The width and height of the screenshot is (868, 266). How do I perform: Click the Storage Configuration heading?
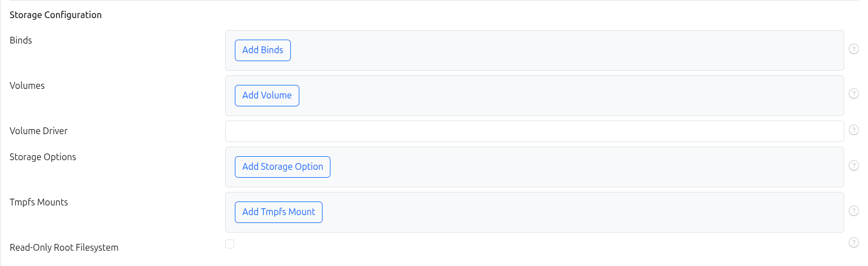click(55, 15)
